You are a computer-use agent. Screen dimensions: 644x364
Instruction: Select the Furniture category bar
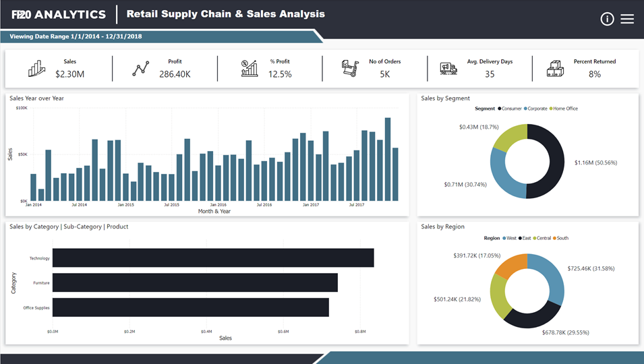pos(195,282)
